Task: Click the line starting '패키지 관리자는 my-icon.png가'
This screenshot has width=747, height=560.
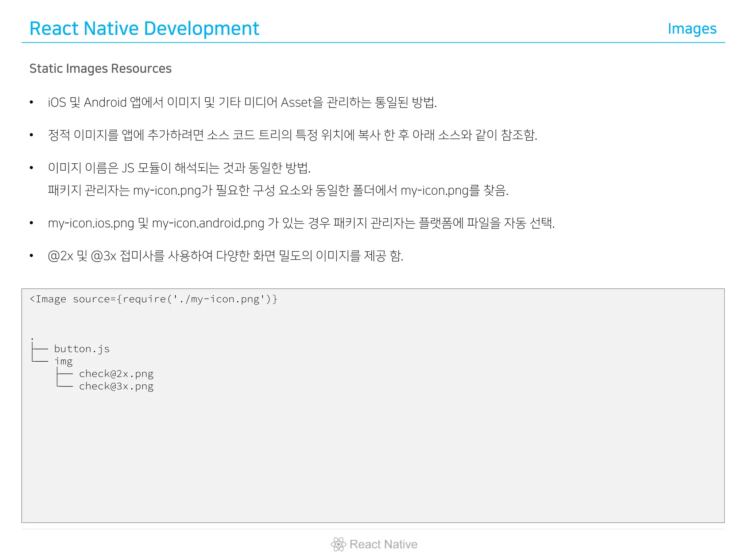Action: point(278,190)
